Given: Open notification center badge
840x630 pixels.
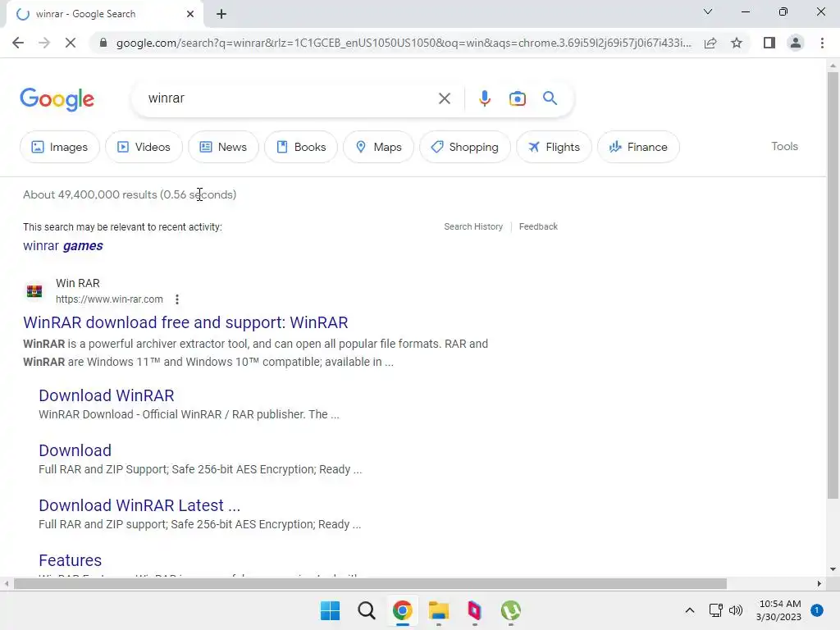Looking at the screenshot, I should pyautogui.click(x=816, y=610).
